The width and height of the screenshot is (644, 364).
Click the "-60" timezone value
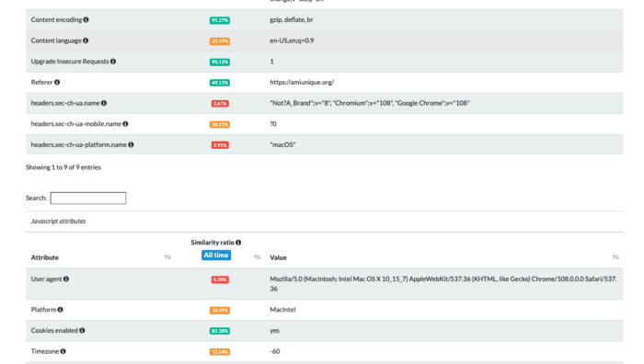point(275,352)
